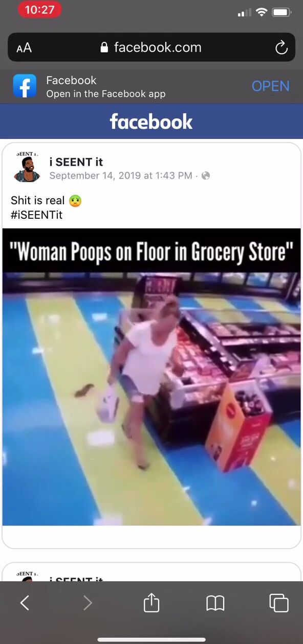Show all open tabs icon
303x644 pixels.
point(279,603)
